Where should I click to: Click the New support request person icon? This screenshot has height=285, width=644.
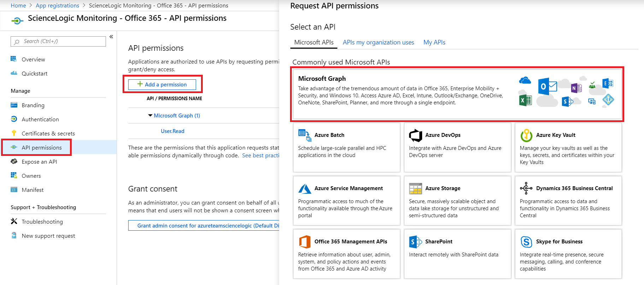click(x=14, y=235)
